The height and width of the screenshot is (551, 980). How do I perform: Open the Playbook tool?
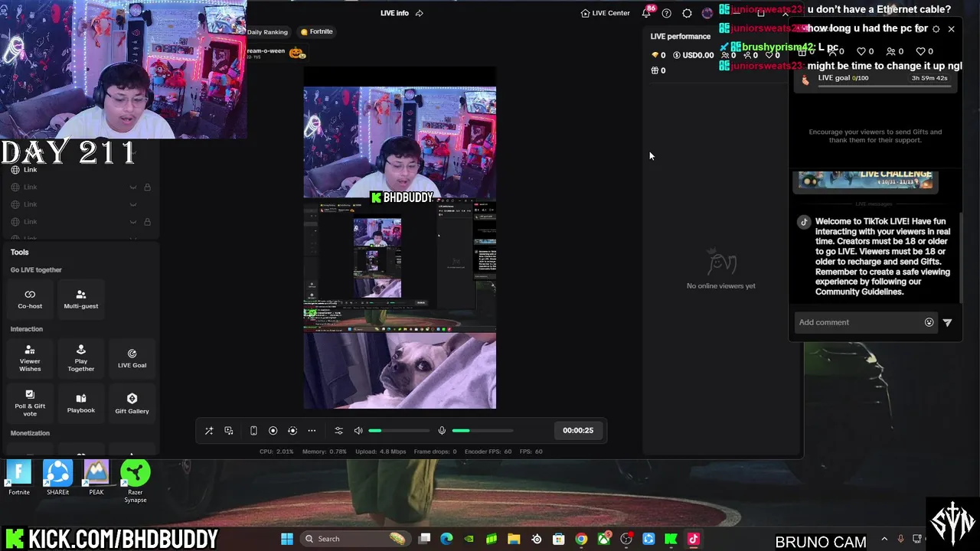point(81,403)
